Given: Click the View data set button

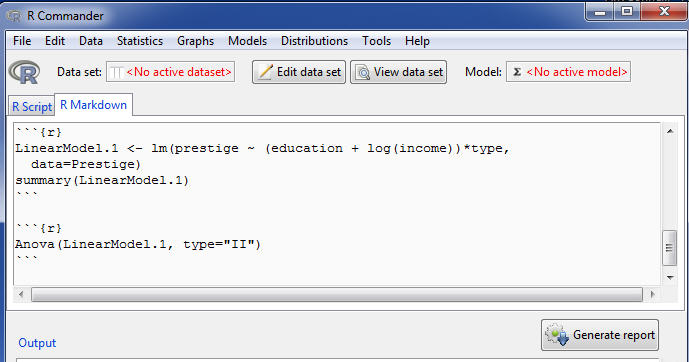Looking at the screenshot, I should point(399,72).
